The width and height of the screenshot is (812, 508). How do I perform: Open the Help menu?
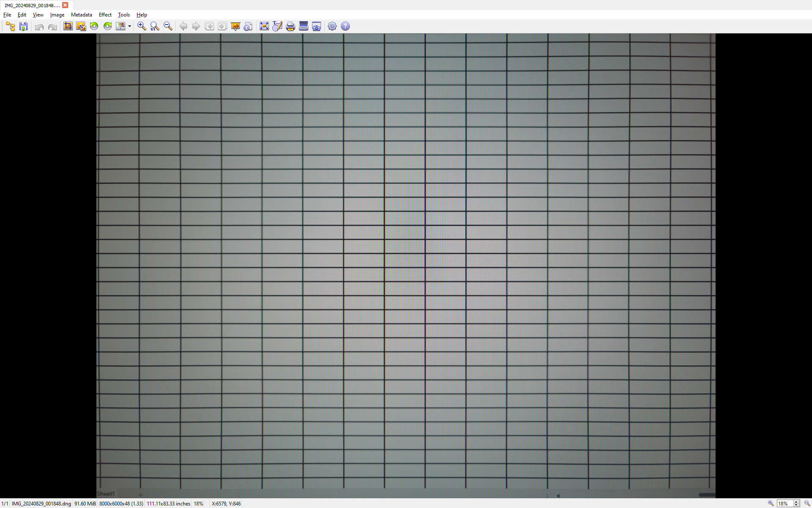click(142, 15)
